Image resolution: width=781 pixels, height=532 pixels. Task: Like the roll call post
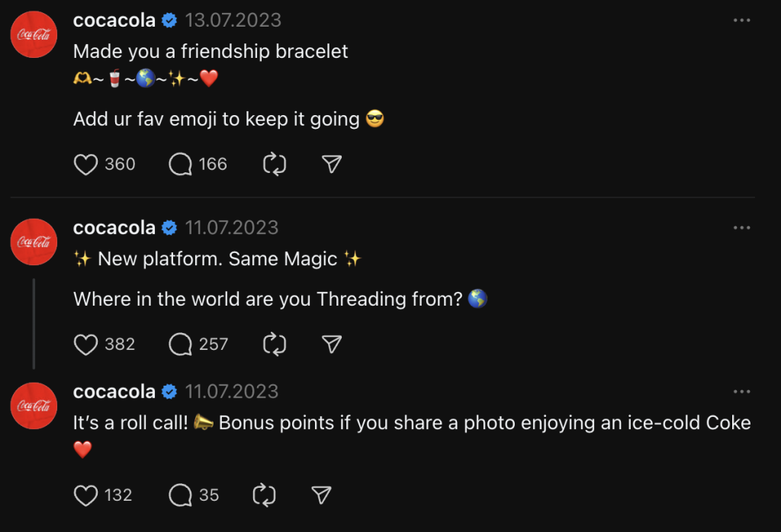tap(86, 495)
